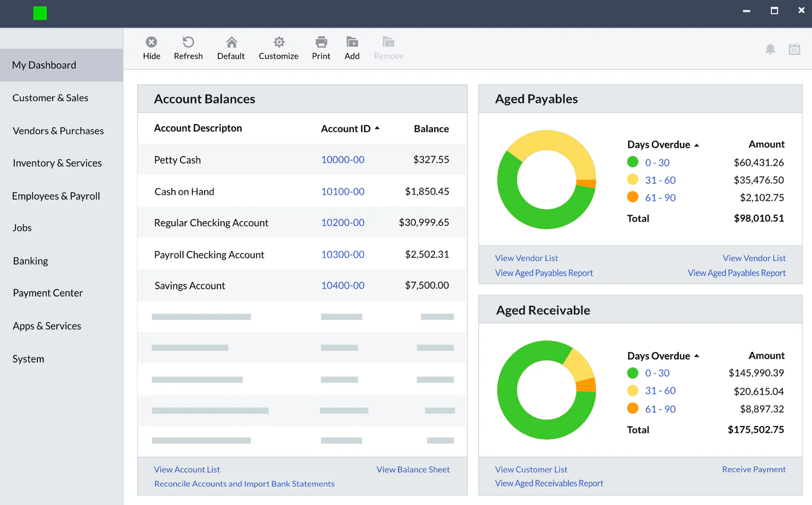Toggle Days Overdue sort in Aged Receivable

[697, 355]
